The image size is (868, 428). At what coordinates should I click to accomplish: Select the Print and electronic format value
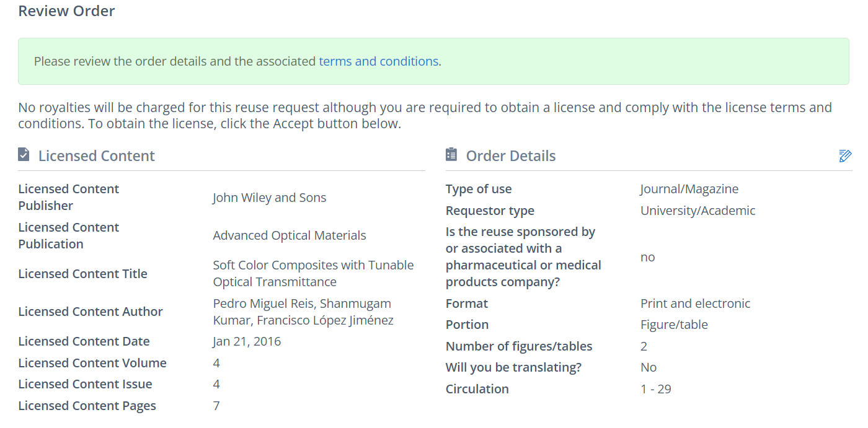click(695, 304)
